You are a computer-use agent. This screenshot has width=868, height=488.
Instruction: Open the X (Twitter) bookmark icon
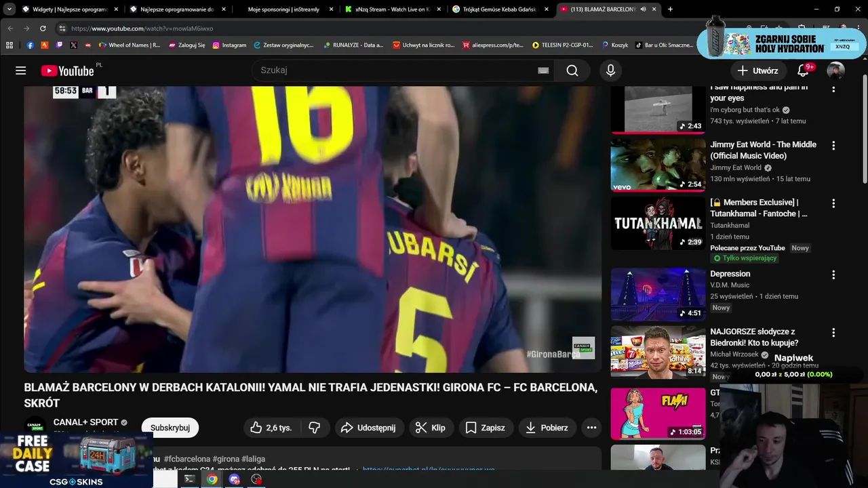click(x=73, y=45)
